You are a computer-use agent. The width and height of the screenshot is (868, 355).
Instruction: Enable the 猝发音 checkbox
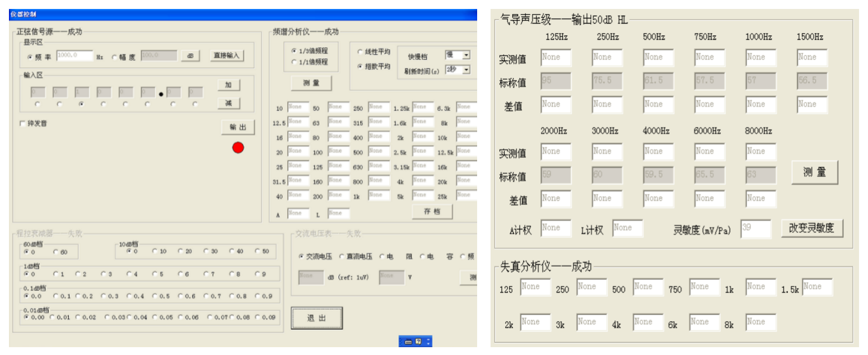(x=22, y=124)
